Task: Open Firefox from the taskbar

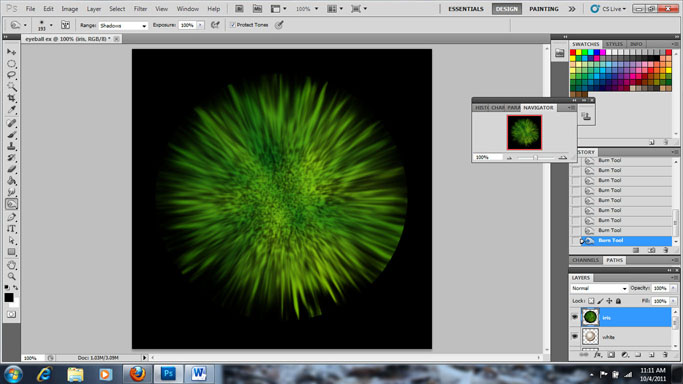Action: 137,374
